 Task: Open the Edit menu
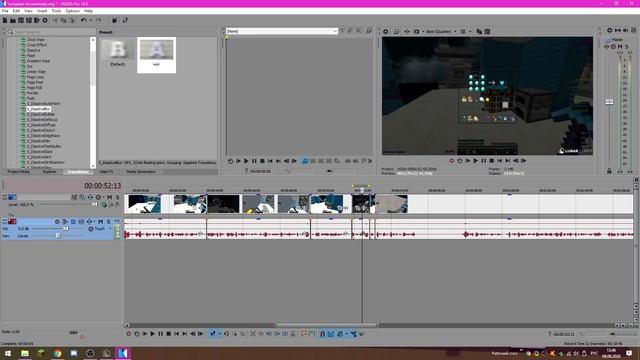tap(16, 11)
